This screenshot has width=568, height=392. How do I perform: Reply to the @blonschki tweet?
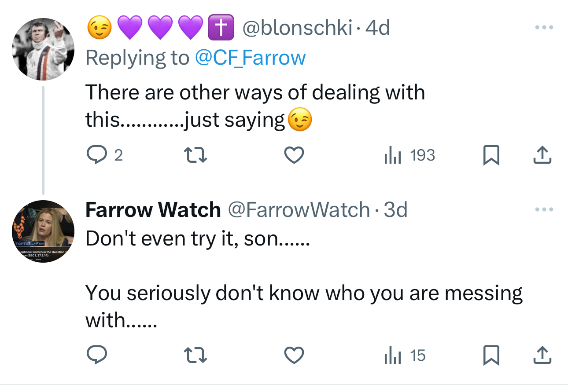click(95, 155)
